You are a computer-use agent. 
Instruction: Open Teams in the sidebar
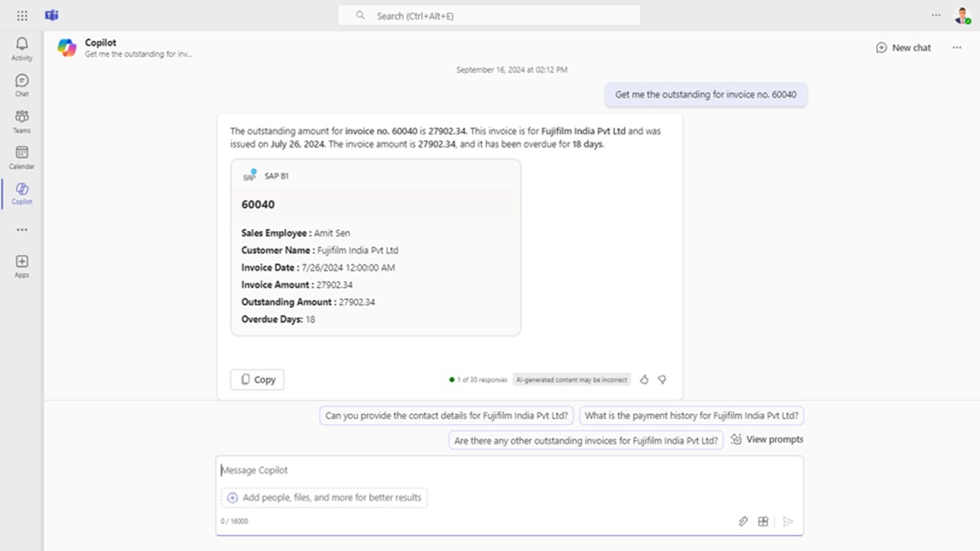(22, 120)
